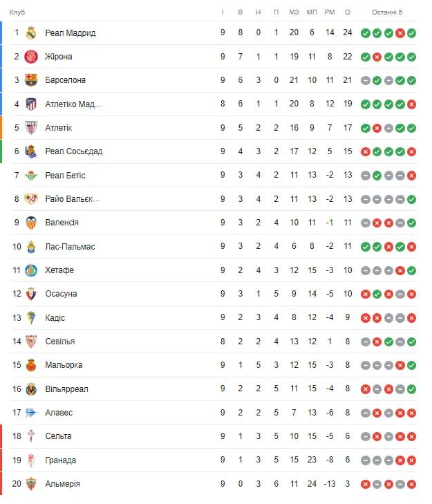Open the Хетафе team page
Image resolution: width=432 pixels, height=504 pixels.
tap(59, 270)
